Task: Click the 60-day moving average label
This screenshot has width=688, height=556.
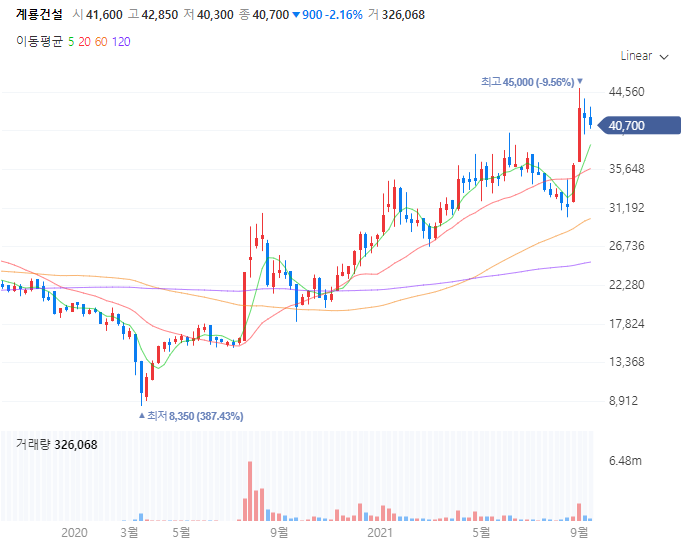Action: click(101, 42)
